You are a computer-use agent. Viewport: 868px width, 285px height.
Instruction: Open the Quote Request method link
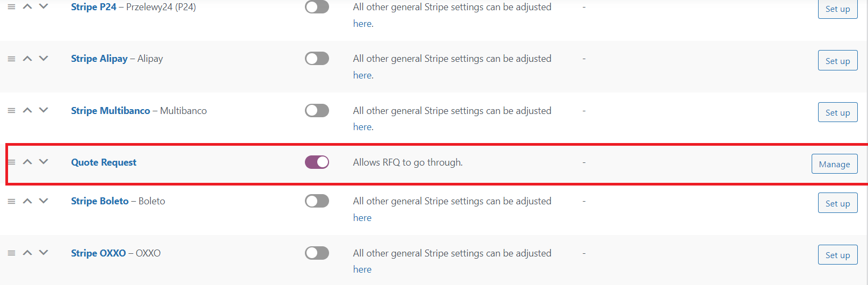[x=104, y=162]
